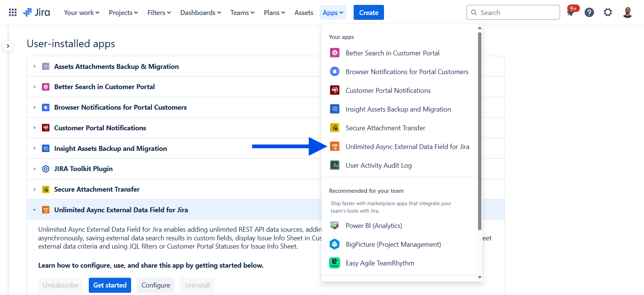This screenshot has height=295, width=644.
Task: Click Insight Assets Backup icon in Apps menu
Action: (x=335, y=109)
